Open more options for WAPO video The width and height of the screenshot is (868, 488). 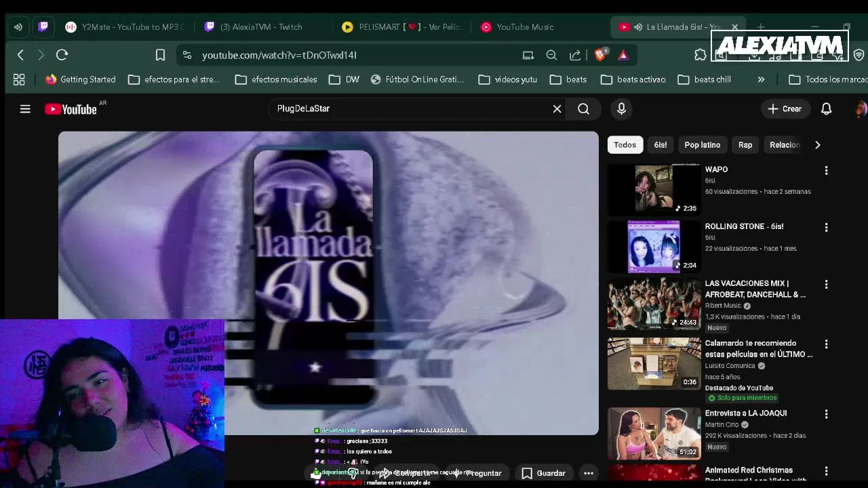tap(826, 171)
